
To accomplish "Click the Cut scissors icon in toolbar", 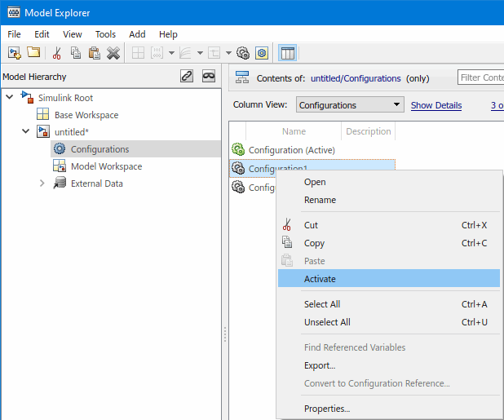I will [56, 53].
